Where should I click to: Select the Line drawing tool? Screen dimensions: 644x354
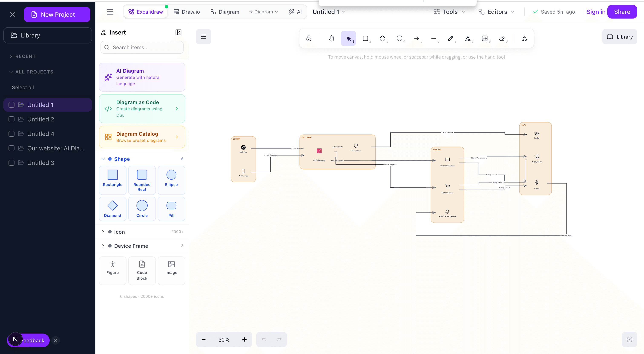[433, 38]
